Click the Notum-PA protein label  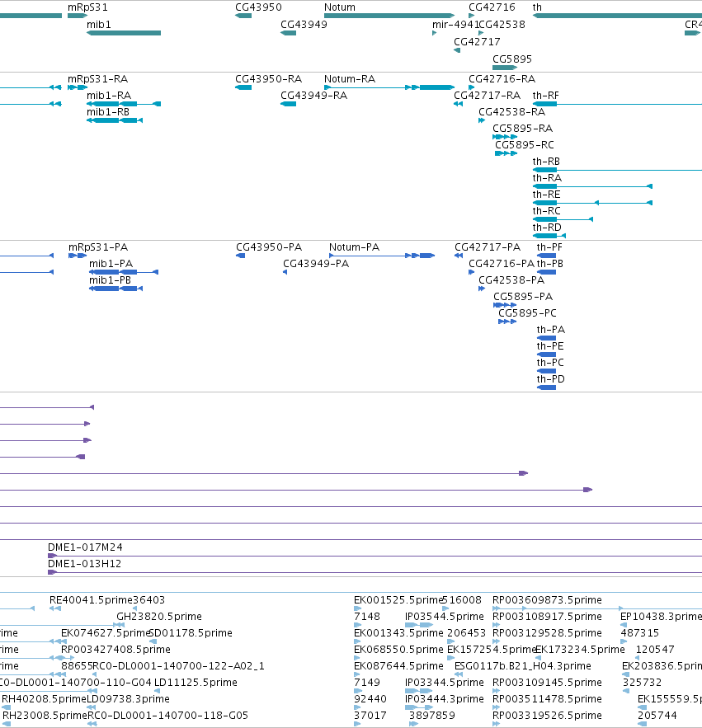point(354,247)
